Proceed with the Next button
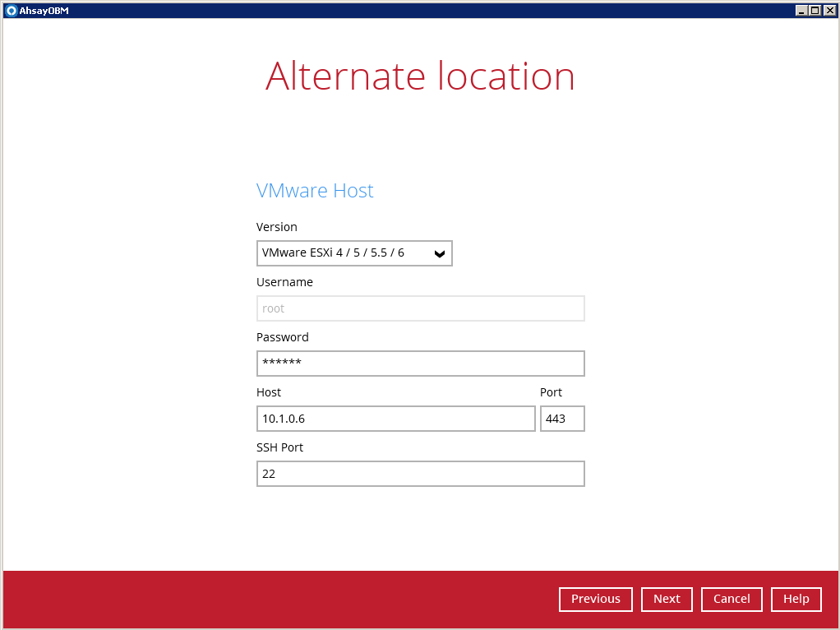Screen dimensions: 840x630 tap(667, 599)
